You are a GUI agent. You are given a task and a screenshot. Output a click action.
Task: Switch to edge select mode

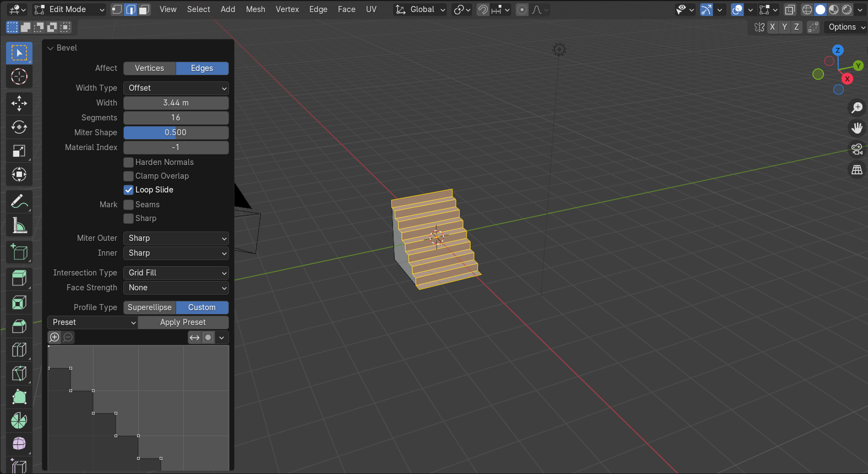pyautogui.click(x=130, y=9)
